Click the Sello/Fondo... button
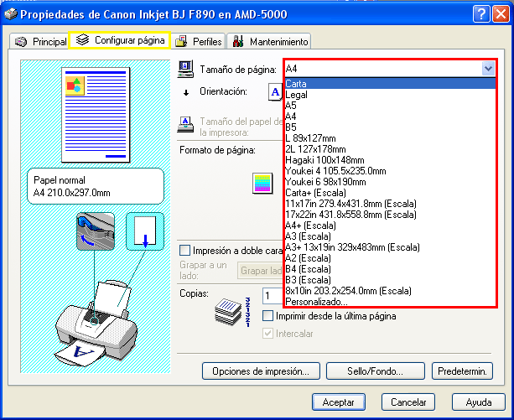 pos(376,371)
